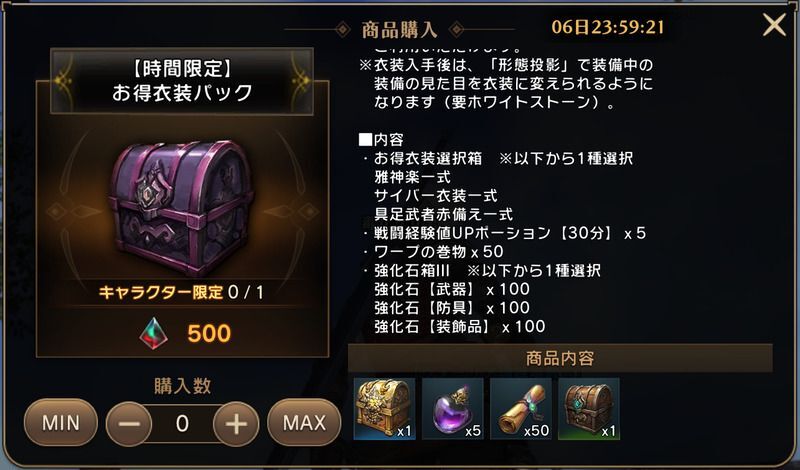Set purchase quantity with MAX button
Viewport: 800px width, 470px height.
click(x=304, y=423)
